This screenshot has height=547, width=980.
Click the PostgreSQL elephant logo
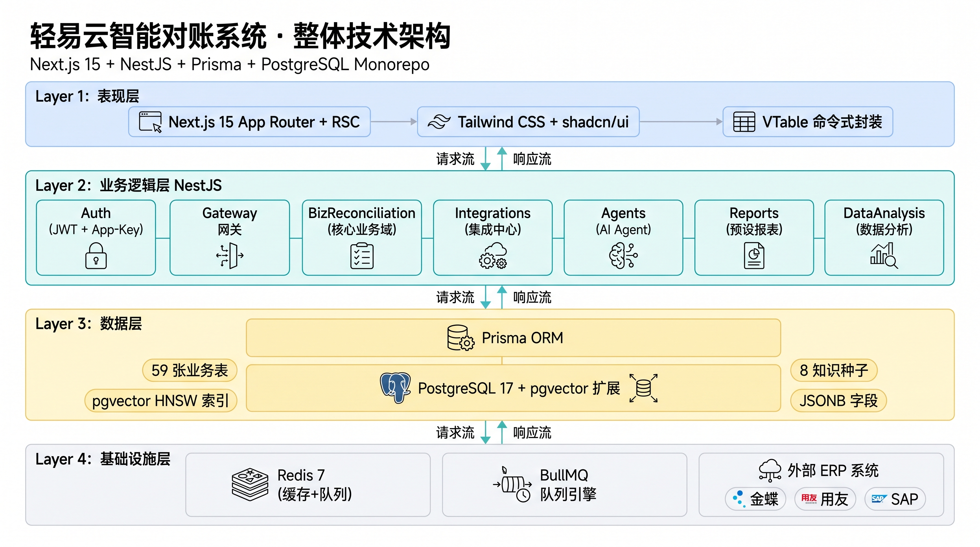click(395, 387)
